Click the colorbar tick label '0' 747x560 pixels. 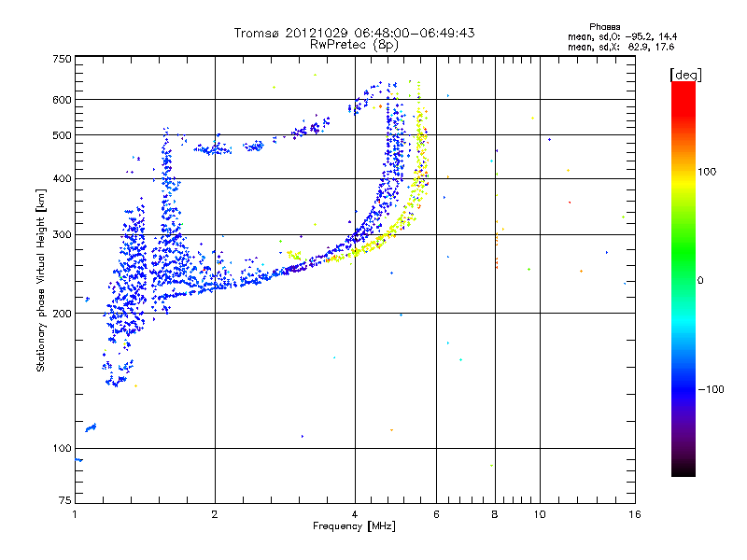tap(700, 281)
